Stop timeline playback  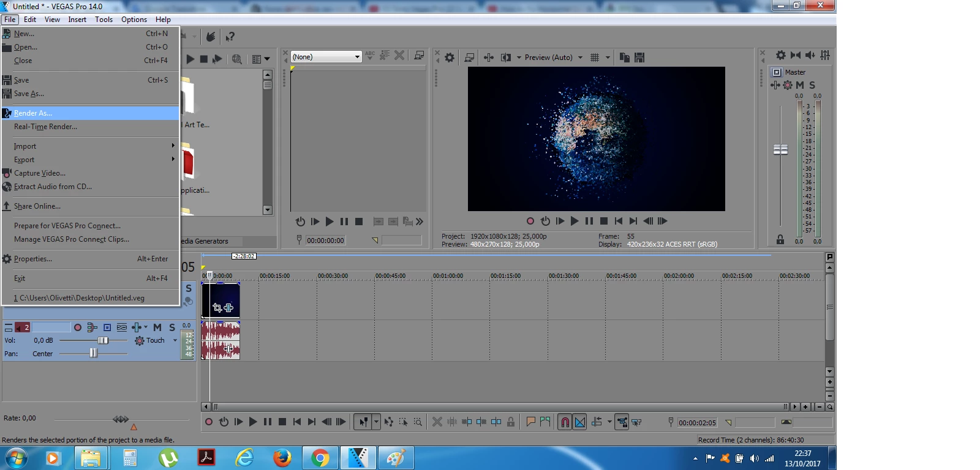coord(282,422)
